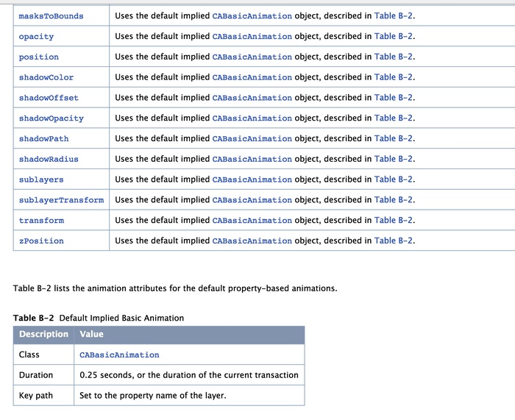The height and width of the screenshot is (420, 515).
Task: Click '0.25 seconds, or the duration' value
Action: pos(189,375)
